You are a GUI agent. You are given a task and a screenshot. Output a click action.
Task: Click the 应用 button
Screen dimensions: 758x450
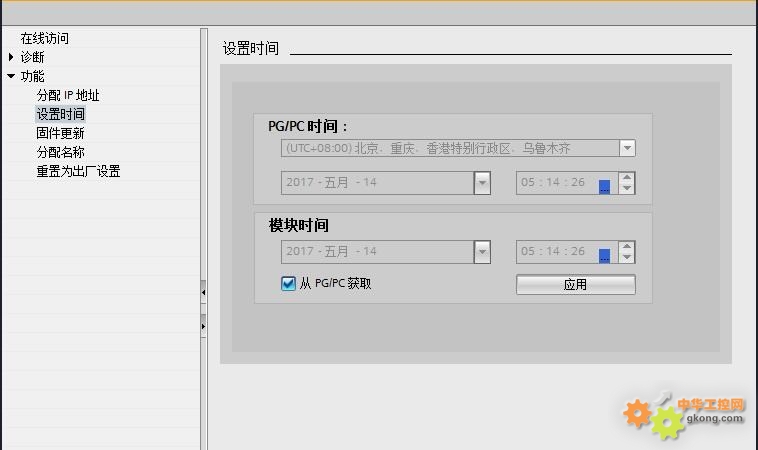pyautogui.click(x=576, y=284)
